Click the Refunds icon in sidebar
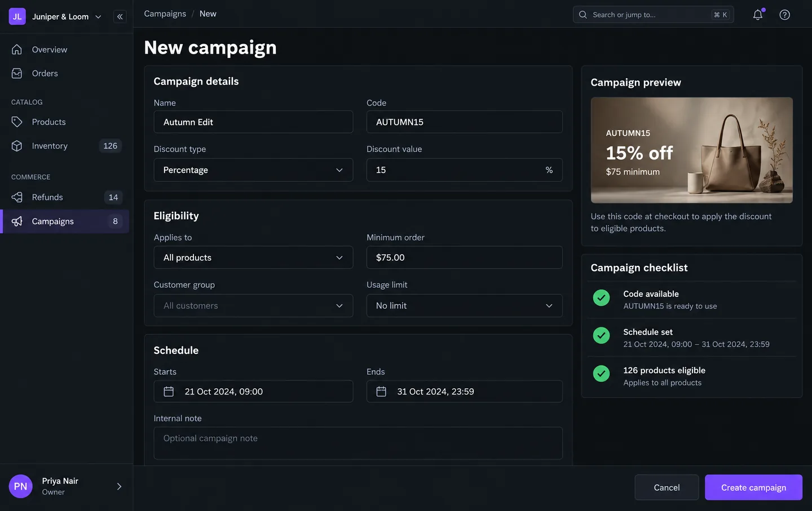The height and width of the screenshot is (511, 812). coord(17,197)
